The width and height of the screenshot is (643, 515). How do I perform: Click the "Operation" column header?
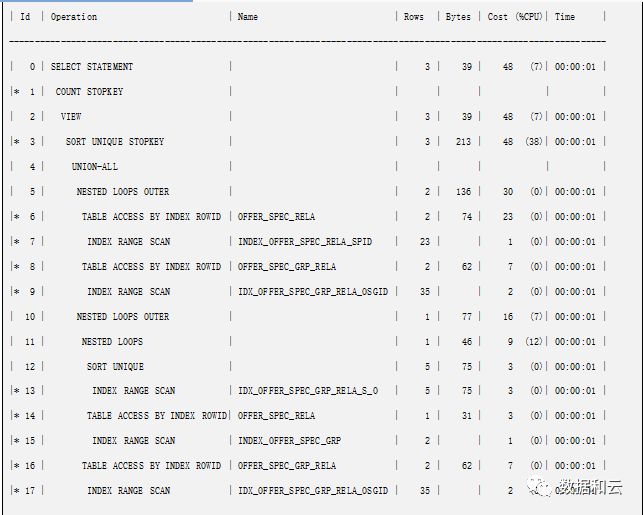[x=74, y=17]
